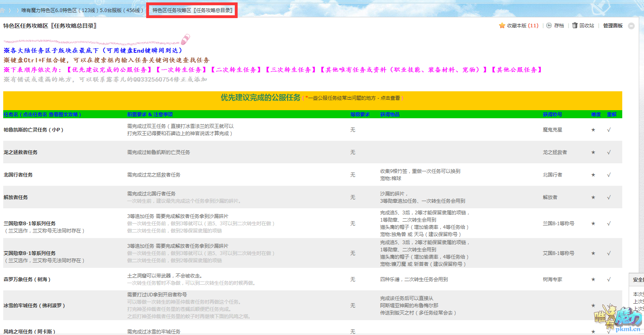Click the clock icon beside 存档

[549, 25]
